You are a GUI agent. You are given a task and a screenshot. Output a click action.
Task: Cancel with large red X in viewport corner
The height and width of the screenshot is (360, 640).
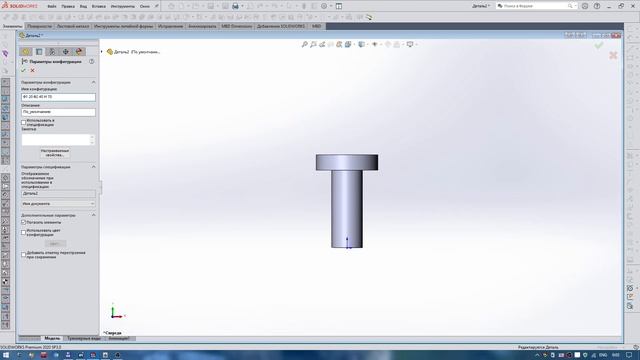click(x=613, y=55)
